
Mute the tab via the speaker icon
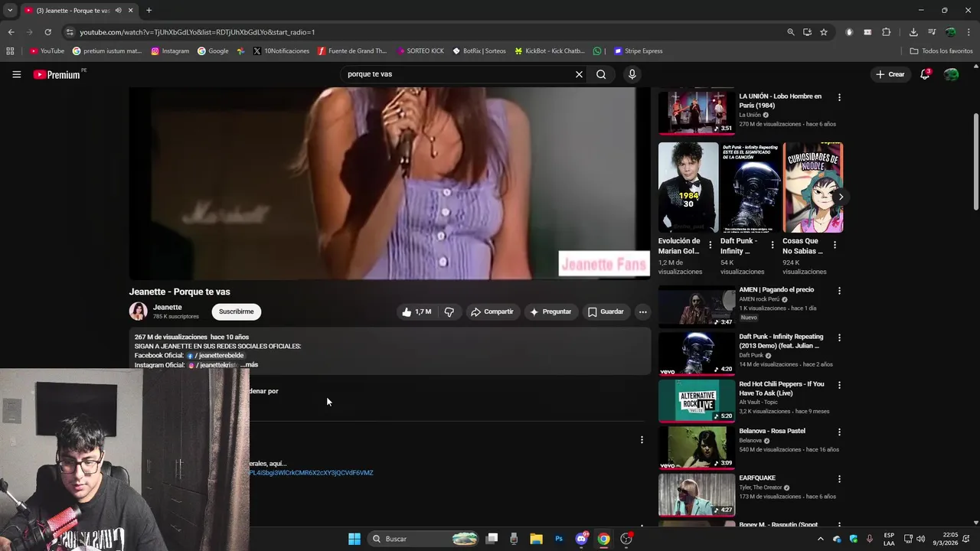118,11
